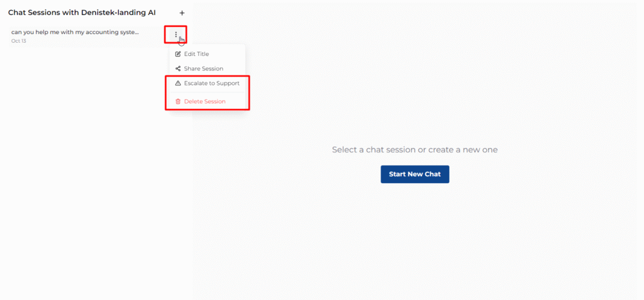The height and width of the screenshot is (300, 644).
Task: Click the plus icon to add chat session
Action: click(182, 13)
